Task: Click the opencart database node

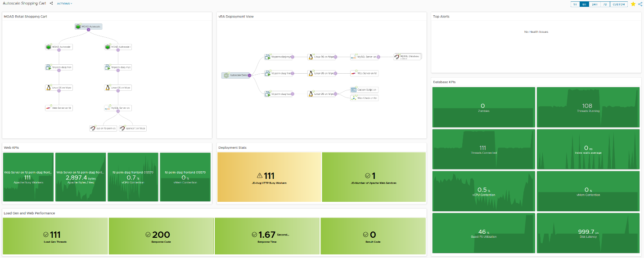Action: tap(133, 128)
